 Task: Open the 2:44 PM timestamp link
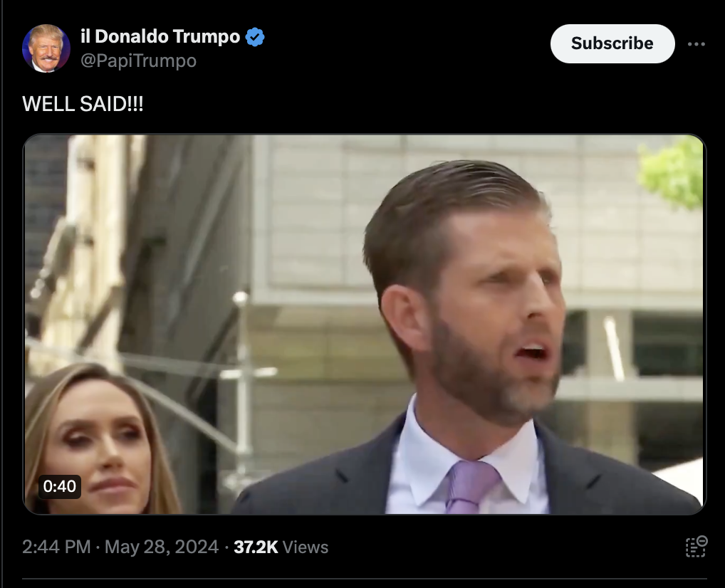[56, 547]
